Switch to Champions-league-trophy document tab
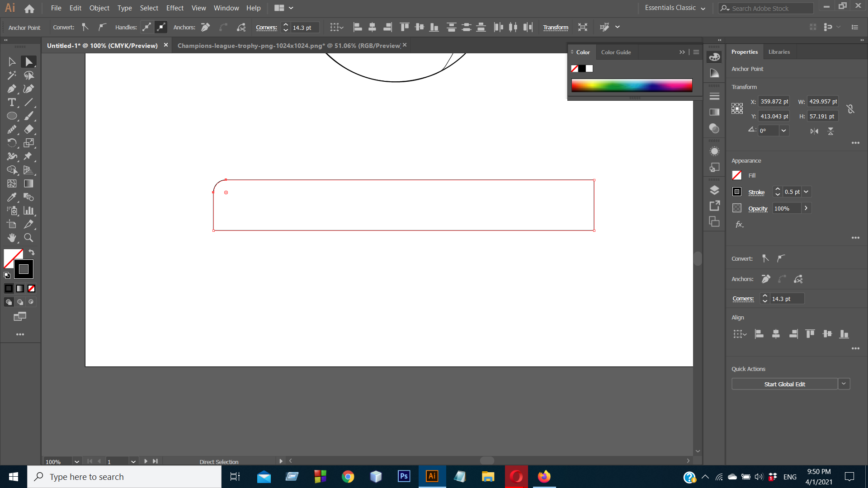This screenshot has width=868, height=488. click(x=289, y=46)
